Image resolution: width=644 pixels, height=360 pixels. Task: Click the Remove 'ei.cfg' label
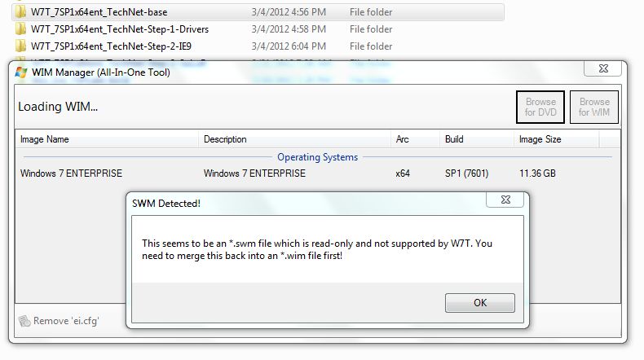(x=66, y=321)
